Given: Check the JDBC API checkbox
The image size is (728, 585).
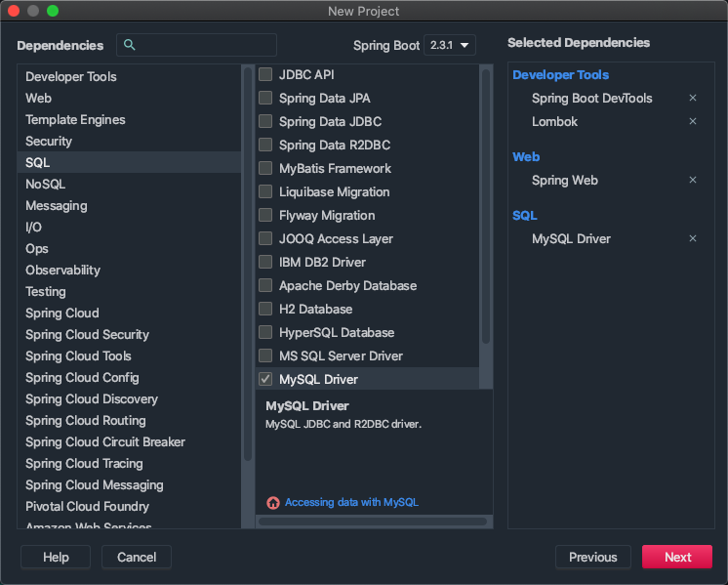Looking at the screenshot, I should [265, 74].
